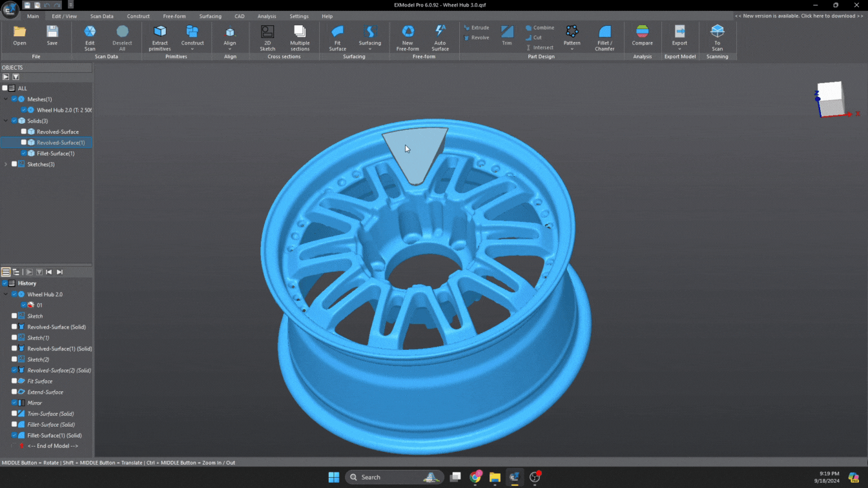Enable the ALL objects checkbox

pos(5,88)
